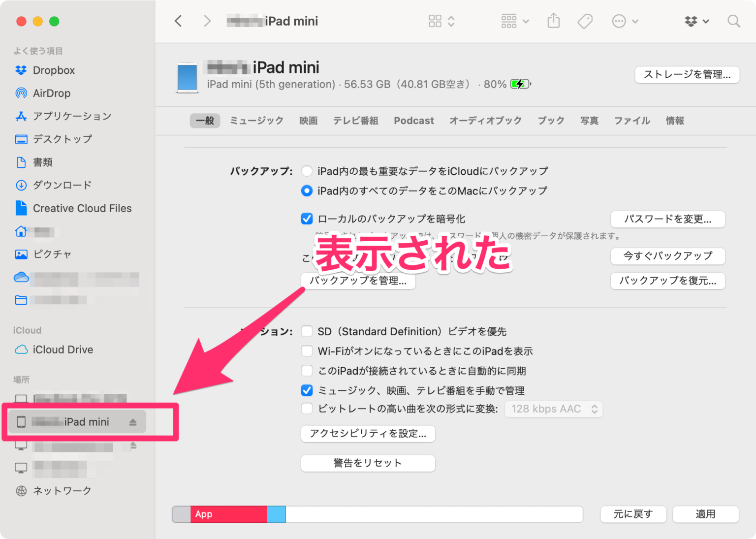Select Creative Cloud Files in the sidebar
756x539 pixels.
(x=82, y=208)
